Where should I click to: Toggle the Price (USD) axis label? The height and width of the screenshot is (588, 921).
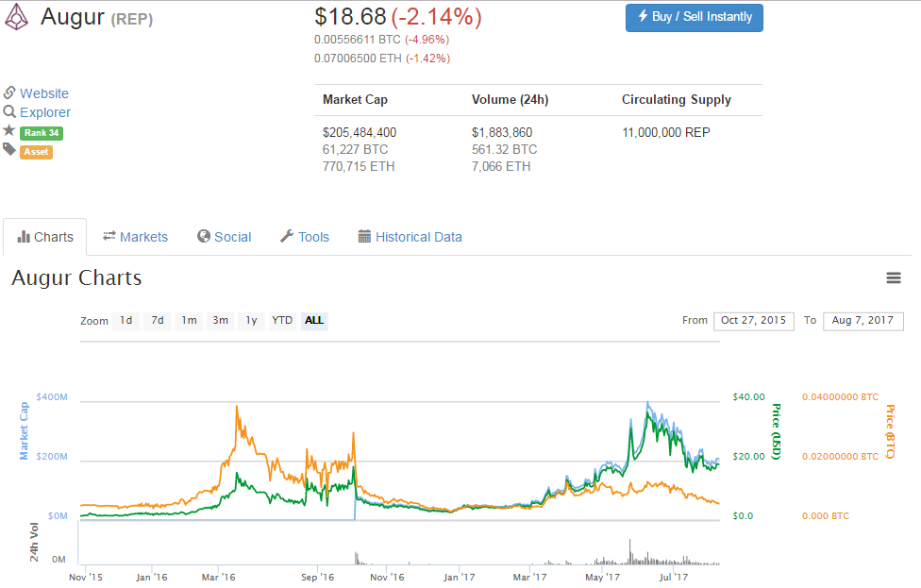pos(777,431)
